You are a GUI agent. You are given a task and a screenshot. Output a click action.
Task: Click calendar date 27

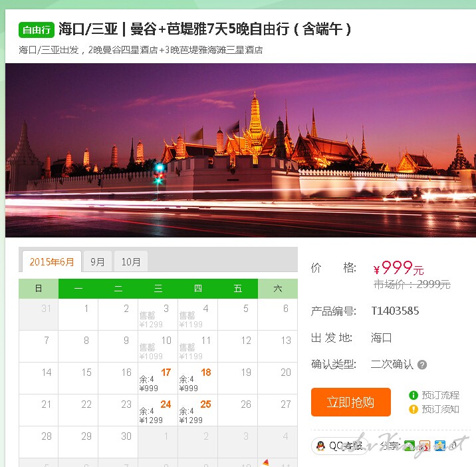[277, 410]
